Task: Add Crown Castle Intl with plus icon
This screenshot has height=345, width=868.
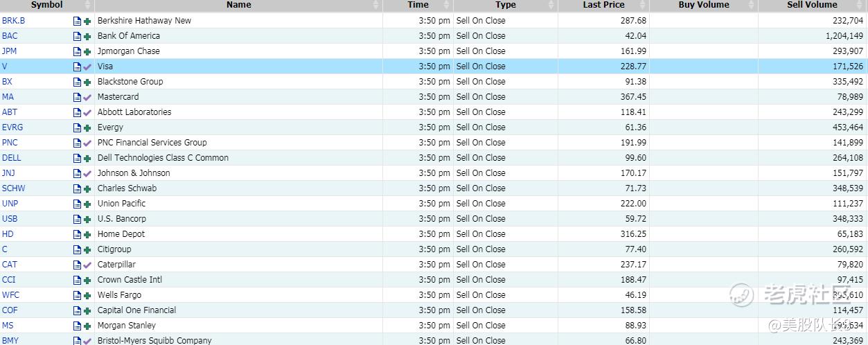Action: [x=87, y=280]
